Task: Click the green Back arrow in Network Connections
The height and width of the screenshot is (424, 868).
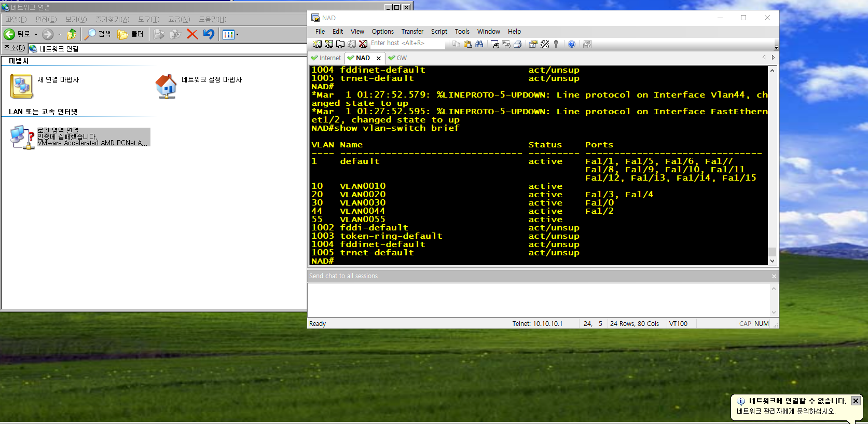Action: tap(9, 34)
